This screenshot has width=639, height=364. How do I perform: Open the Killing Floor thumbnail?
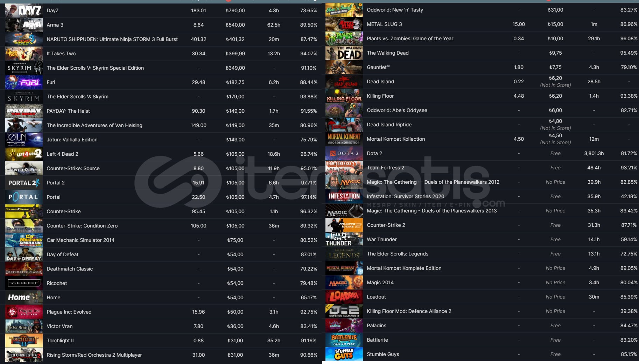[344, 96]
